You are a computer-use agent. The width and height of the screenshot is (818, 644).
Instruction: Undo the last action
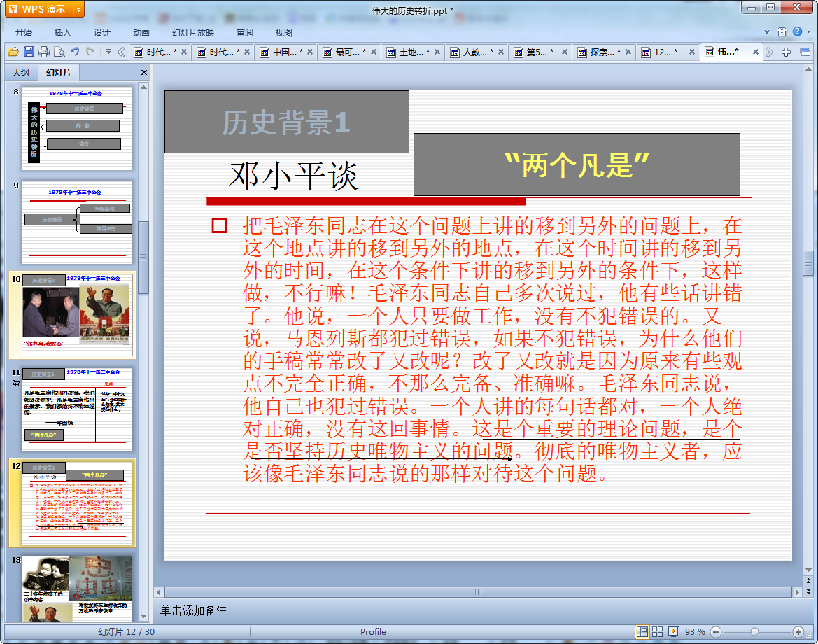(x=75, y=52)
